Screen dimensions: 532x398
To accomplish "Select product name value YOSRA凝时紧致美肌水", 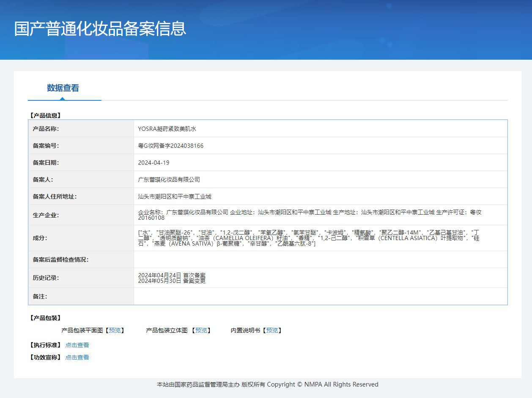I will click(x=167, y=129).
